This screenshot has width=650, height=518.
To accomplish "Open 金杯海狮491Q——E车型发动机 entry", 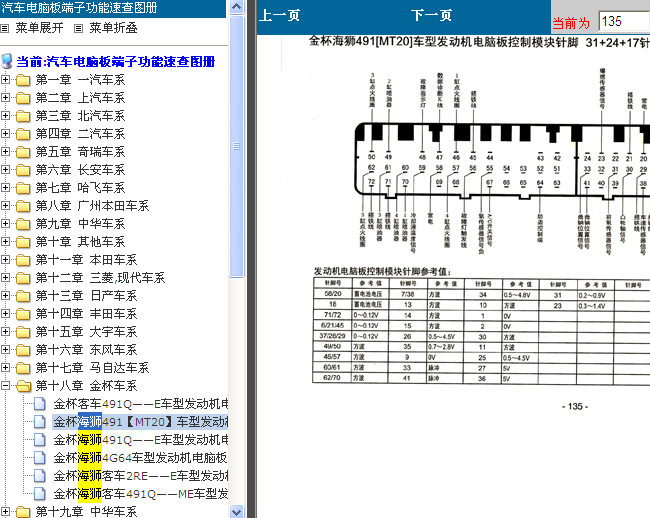I will 141,440.
